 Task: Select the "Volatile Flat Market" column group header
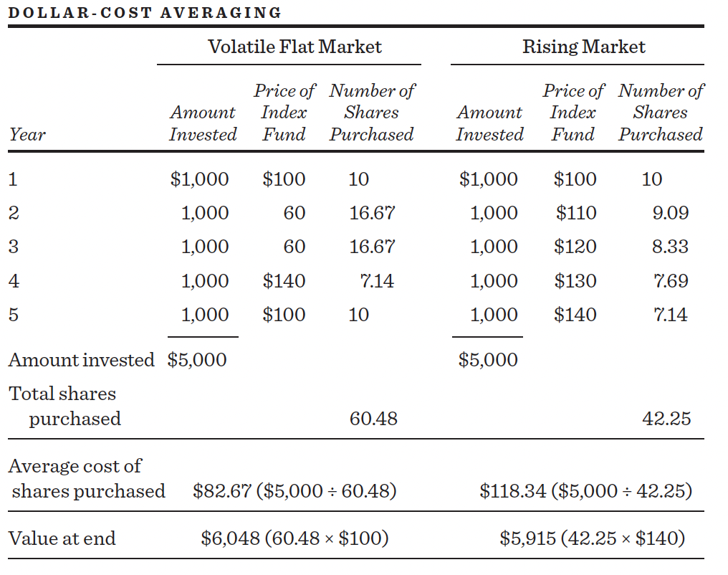pyautogui.click(x=294, y=47)
